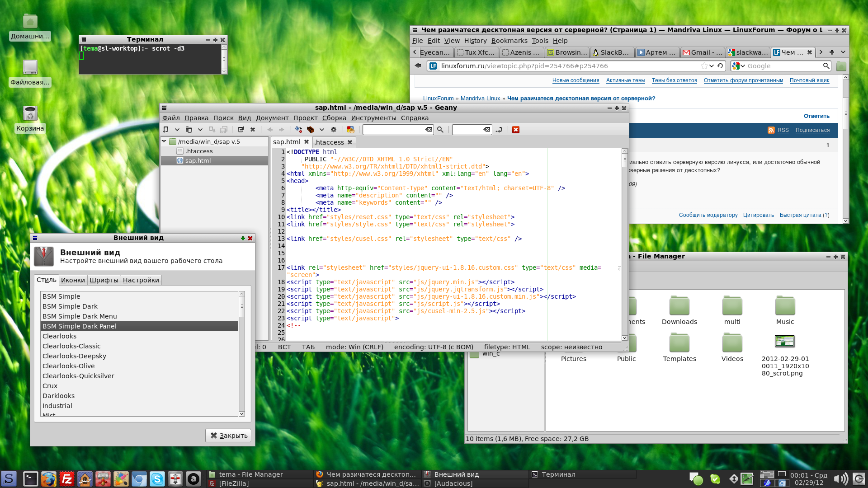Open the Videos folder in File Manager
This screenshot has width=868, height=488.
coord(732,347)
